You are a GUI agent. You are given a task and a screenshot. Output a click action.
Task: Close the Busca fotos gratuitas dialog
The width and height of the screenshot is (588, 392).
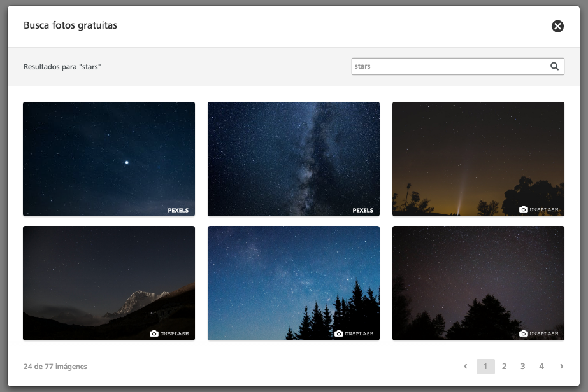click(557, 26)
